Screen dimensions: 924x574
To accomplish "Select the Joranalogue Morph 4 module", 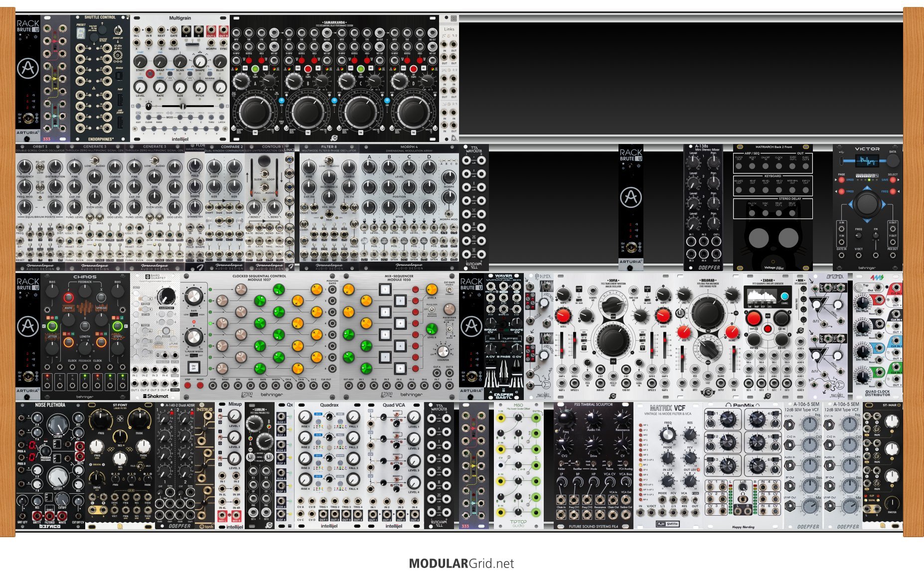I will point(409,208).
